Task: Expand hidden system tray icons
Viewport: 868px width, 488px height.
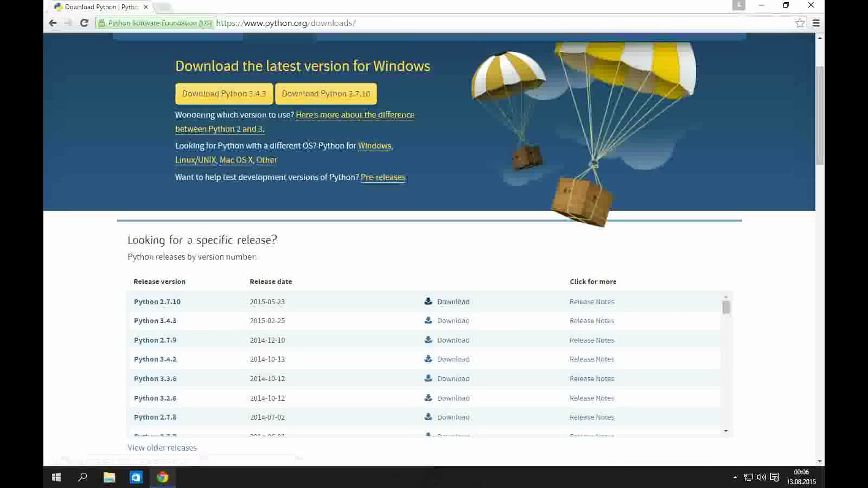Action: [735, 477]
